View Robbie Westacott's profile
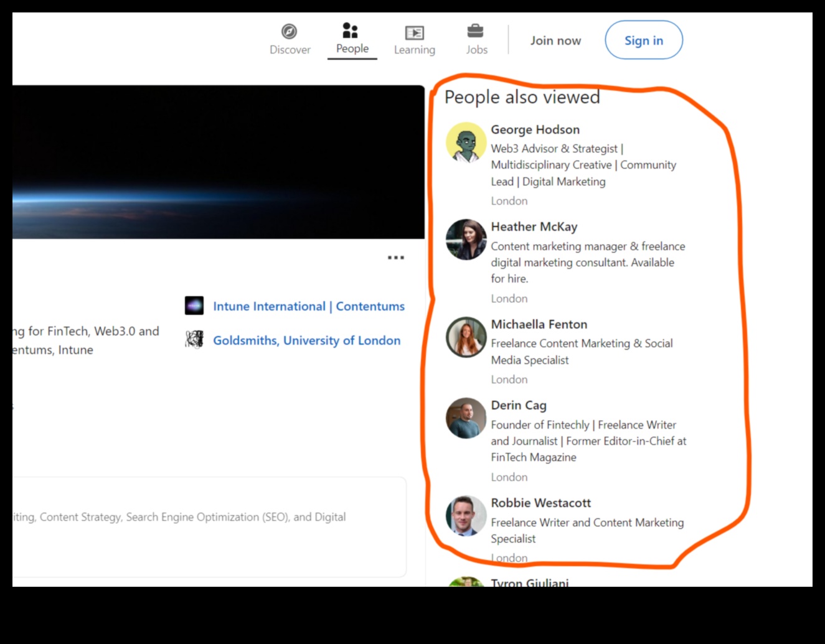Screen dimensions: 825x644 pyautogui.click(x=540, y=503)
